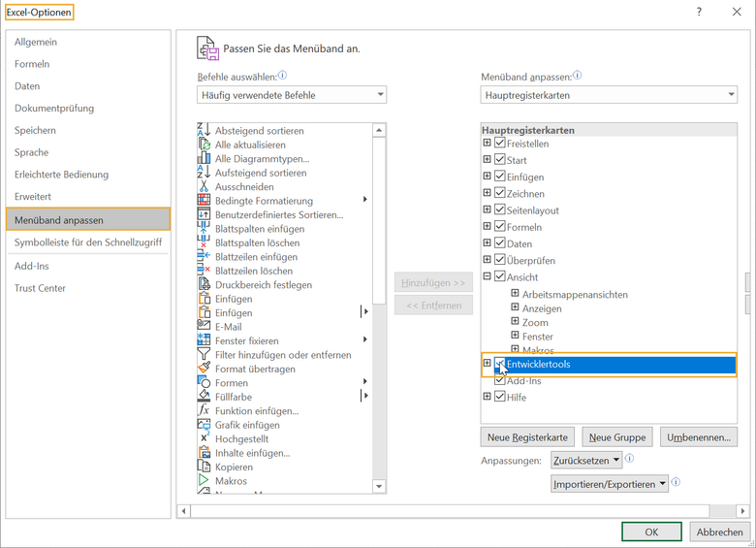Toggle the Entwicklertools checkbox
The height and width of the screenshot is (548, 756).
click(x=500, y=364)
